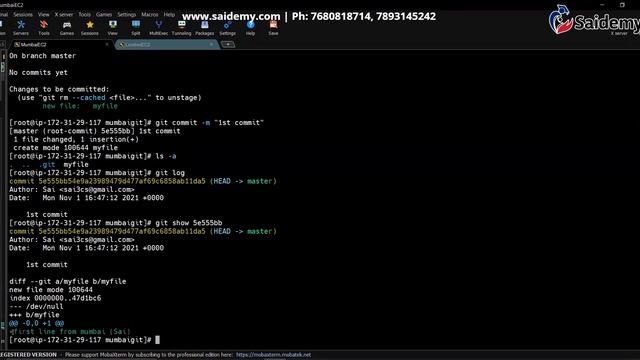Open the Tools menu
Image resolution: width=640 pixels, height=360 pixels.
(84, 14)
